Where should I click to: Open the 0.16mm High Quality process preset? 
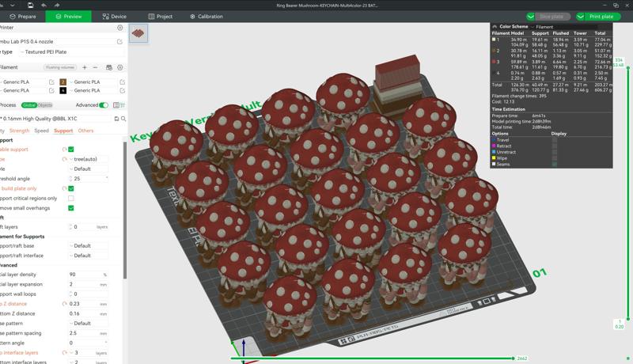55,119
